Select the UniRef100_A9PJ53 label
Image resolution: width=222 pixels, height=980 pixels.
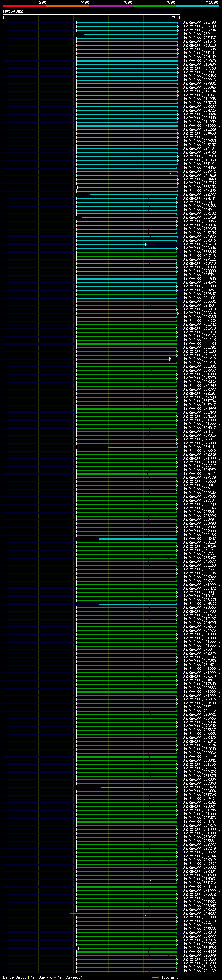pyautogui.click(x=199, y=68)
